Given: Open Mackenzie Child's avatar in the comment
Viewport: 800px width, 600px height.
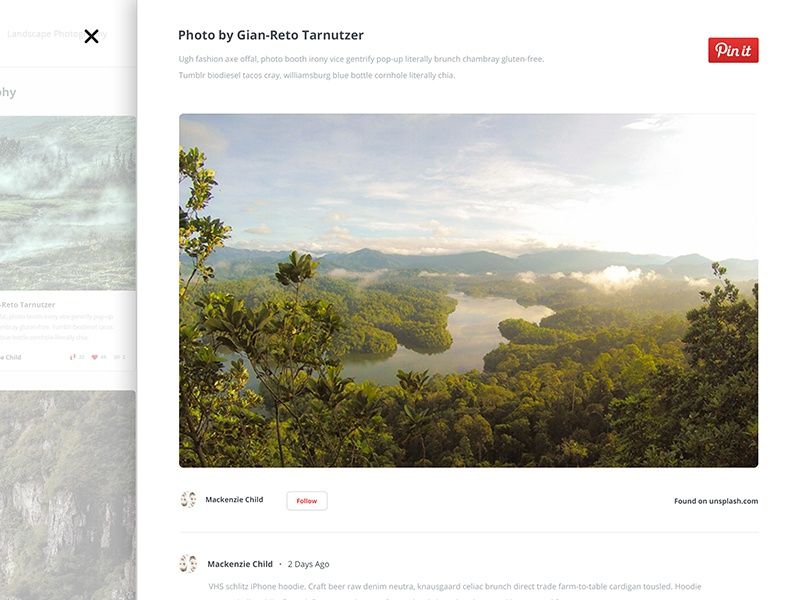Looking at the screenshot, I should tap(188, 564).
